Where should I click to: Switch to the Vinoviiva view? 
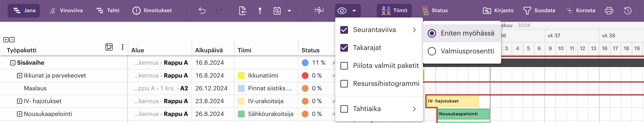tap(66, 10)
